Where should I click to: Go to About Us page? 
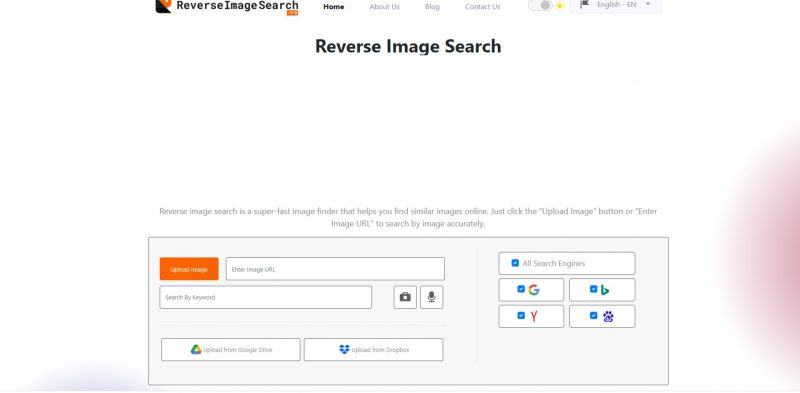385,7
